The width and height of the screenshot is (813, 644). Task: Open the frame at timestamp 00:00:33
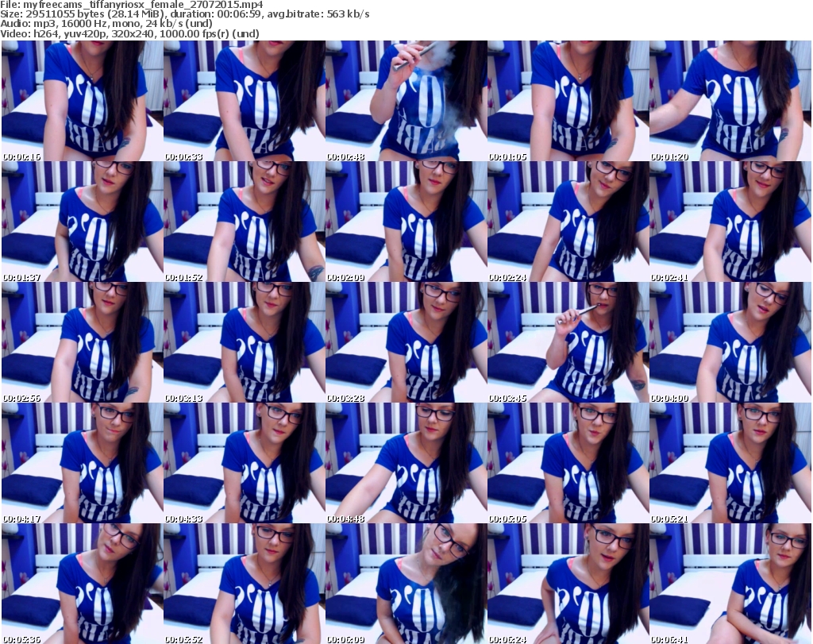click(245, 101)
